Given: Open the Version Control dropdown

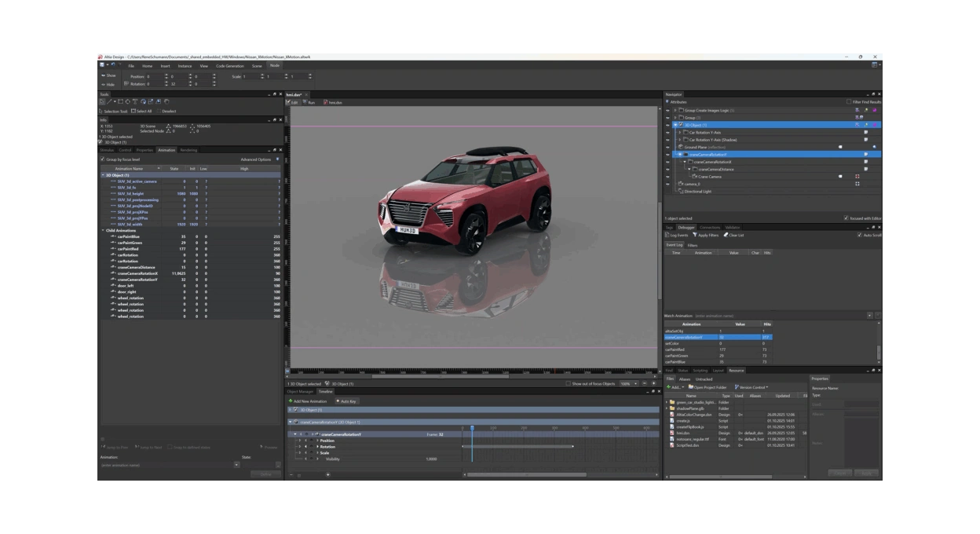Looking at the screenshot, I should coord(751,387).
